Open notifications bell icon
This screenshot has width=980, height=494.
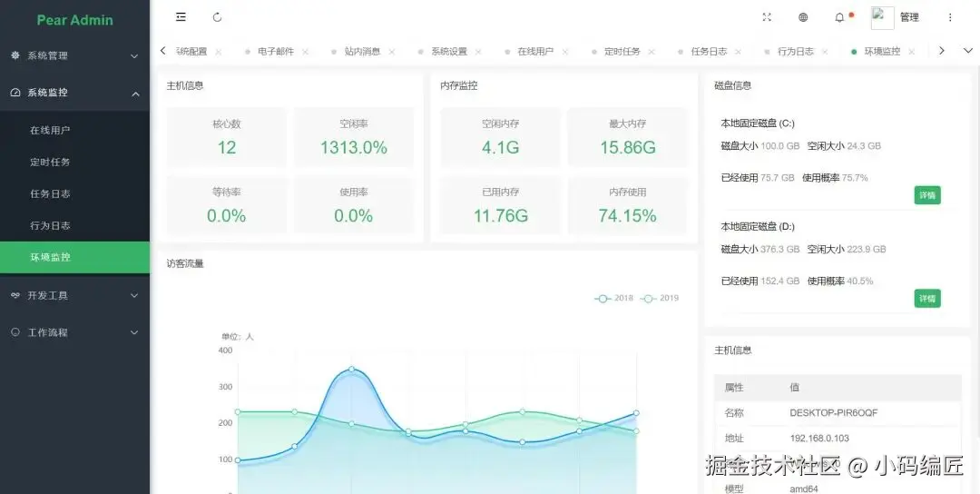(839, 17)
